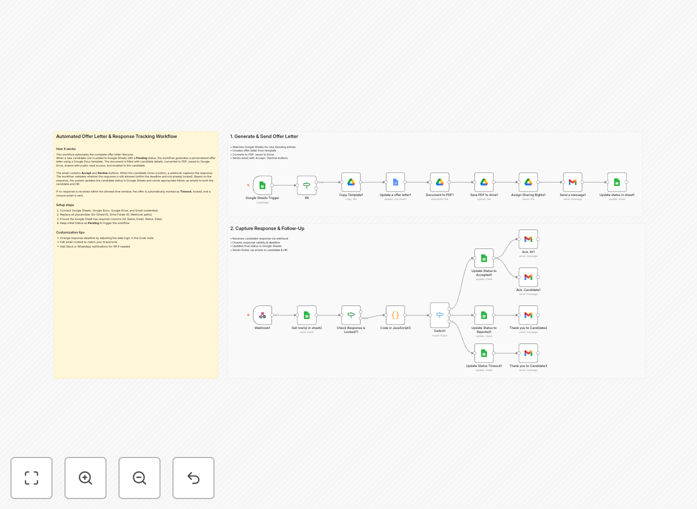Open the Send a message Gmail node

click(573, 182)
